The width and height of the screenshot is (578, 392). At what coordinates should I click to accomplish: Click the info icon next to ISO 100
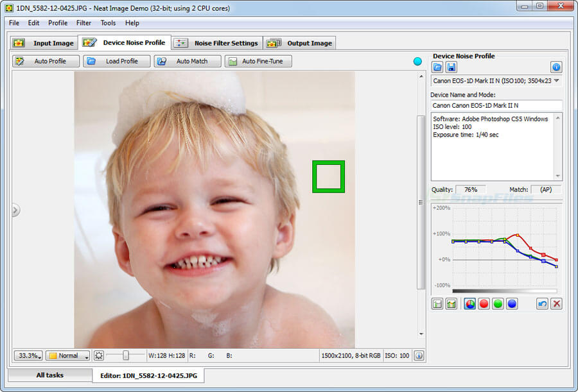point(418,355)
